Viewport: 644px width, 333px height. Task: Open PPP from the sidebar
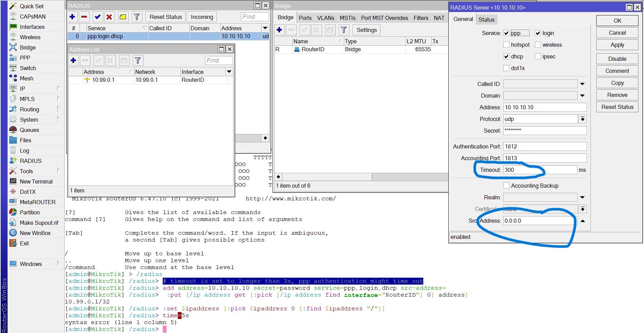click(x=25, y=58)
